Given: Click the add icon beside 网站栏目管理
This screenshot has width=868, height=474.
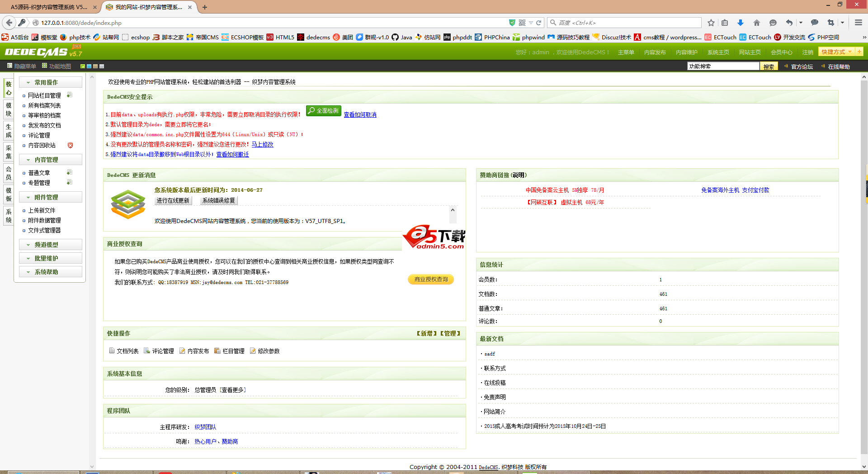Looking at the screenshot, I should pyautogui.click(x=70, y=95).
